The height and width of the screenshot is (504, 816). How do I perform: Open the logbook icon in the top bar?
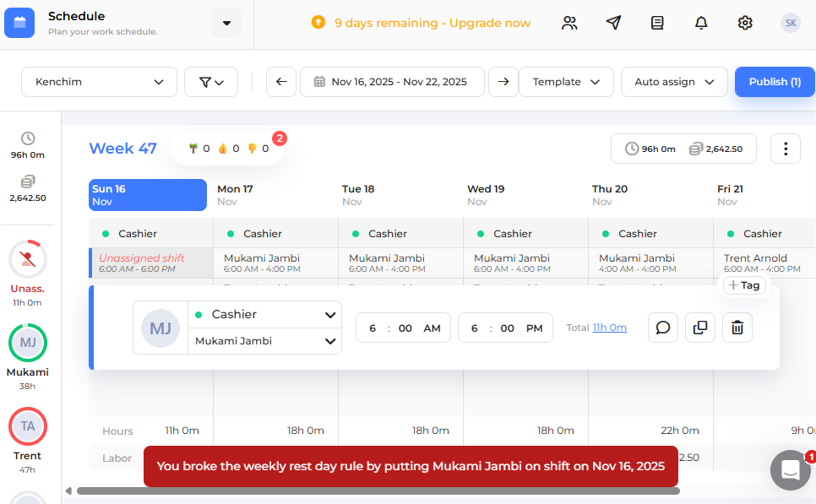(657, 23)
